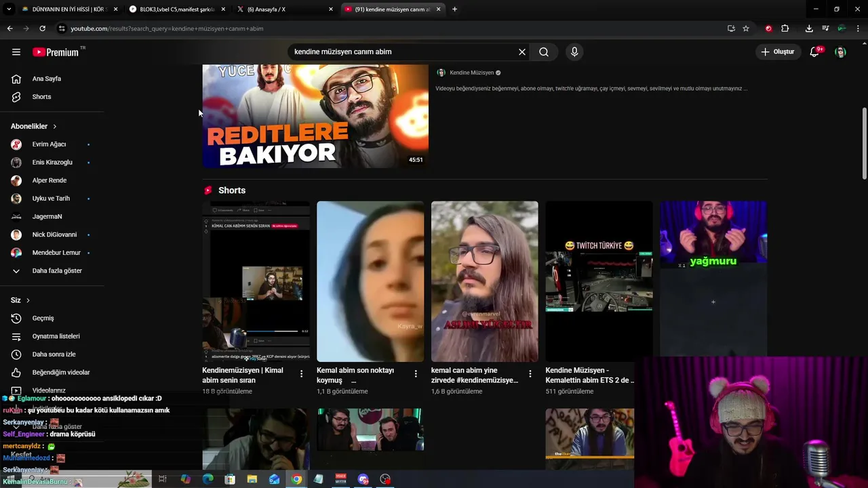The width and height of the screenshot is (868, 488).
Task: Start voice search with microphone icon
Action: pyautogui.click(x=574, y=52)
